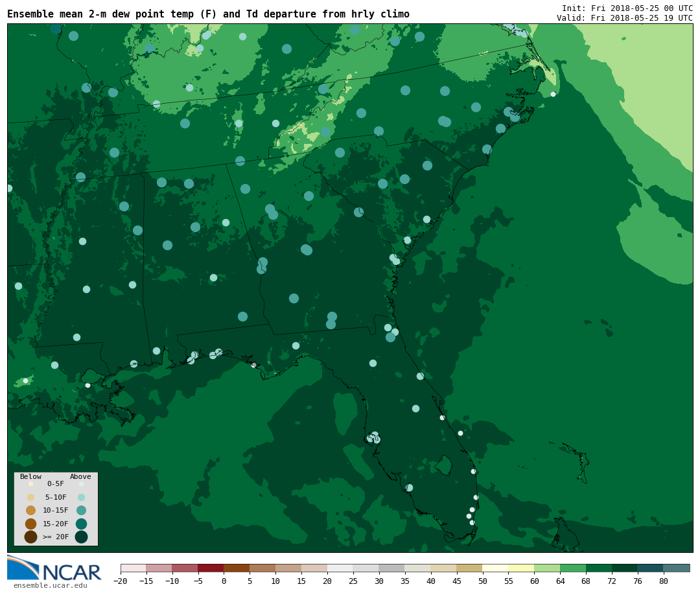Click the '-5' color bar label
The width and height of the screenshot is (700, 593).
point(198,581)
